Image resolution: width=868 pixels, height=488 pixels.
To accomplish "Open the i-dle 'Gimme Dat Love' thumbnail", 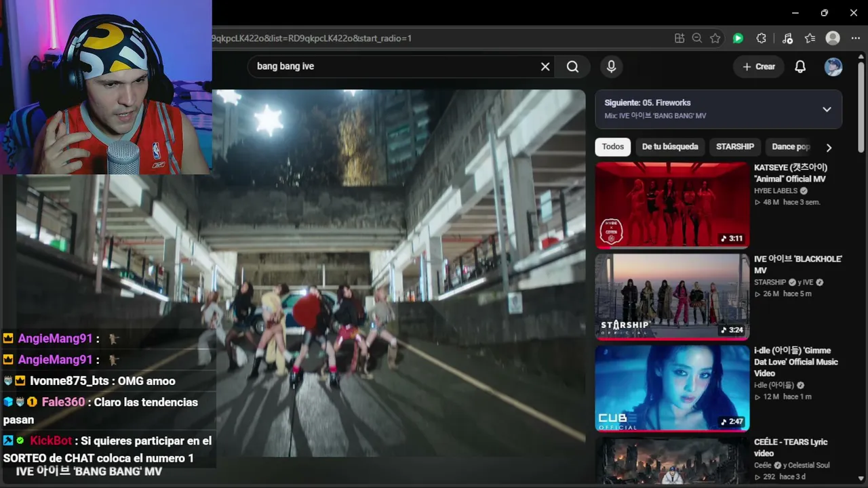I will (672, 388).
